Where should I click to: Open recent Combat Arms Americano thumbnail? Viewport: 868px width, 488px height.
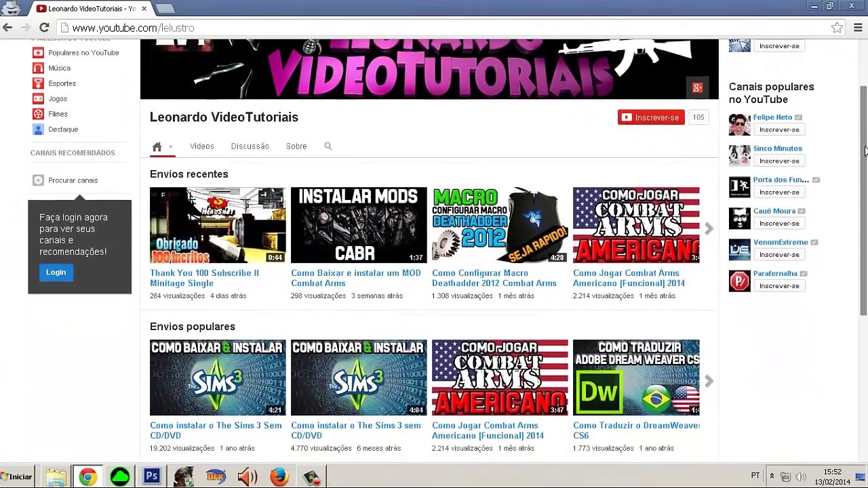click(x=636, y=225)
